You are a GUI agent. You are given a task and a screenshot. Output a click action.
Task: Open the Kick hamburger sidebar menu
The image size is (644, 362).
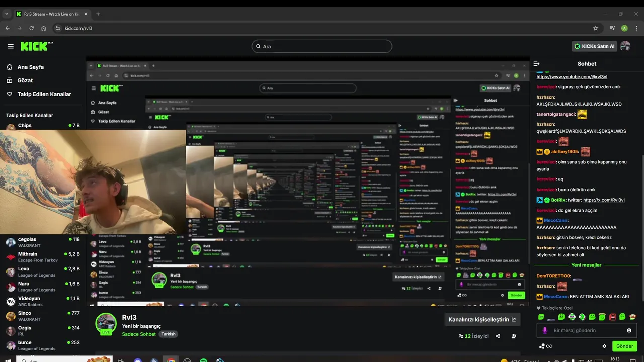[x=11, y=46]
